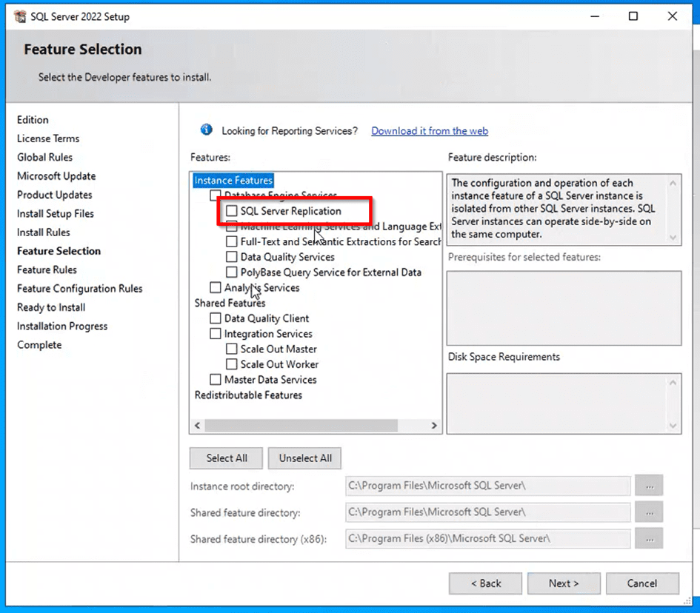Select License Terms in the setup steps
The height and width of the screenshot is (613, 700).
click(48, 138)
